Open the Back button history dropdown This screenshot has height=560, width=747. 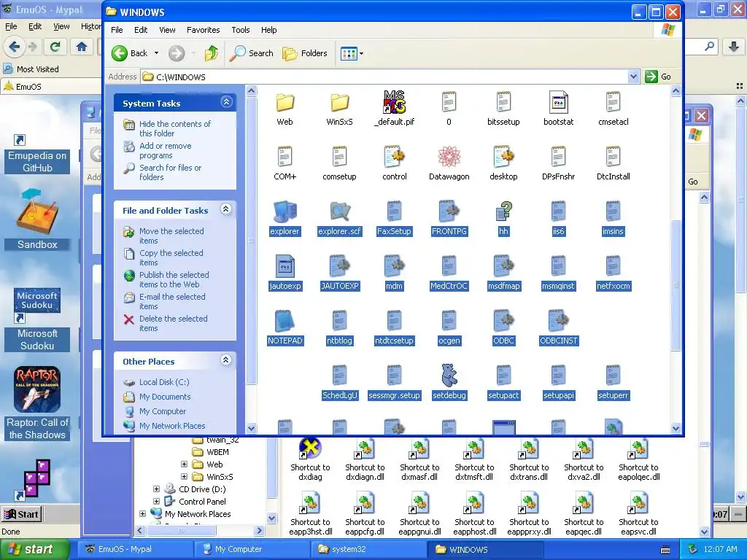pos(156,53)
